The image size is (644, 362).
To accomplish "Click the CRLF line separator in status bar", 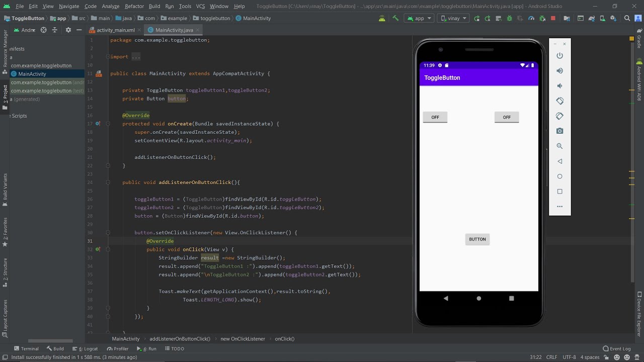I will (x=551, y=357).
